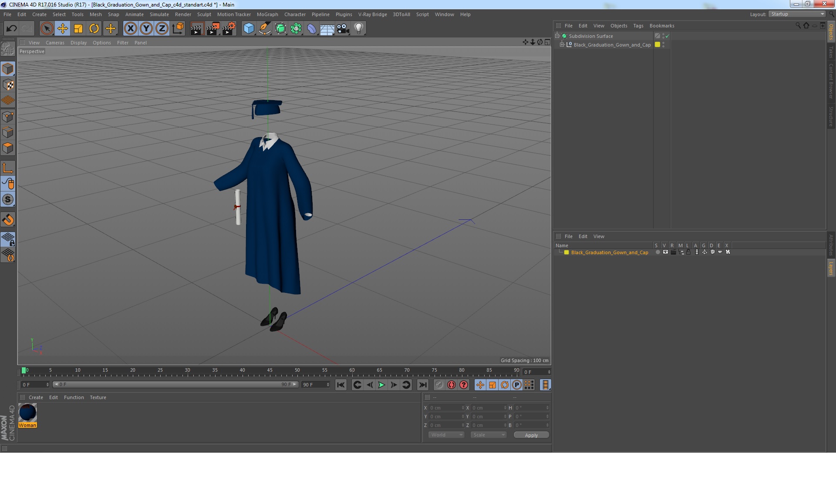Play the animation forward
Screen dimensions: 836x504
[x=381, y=385]
